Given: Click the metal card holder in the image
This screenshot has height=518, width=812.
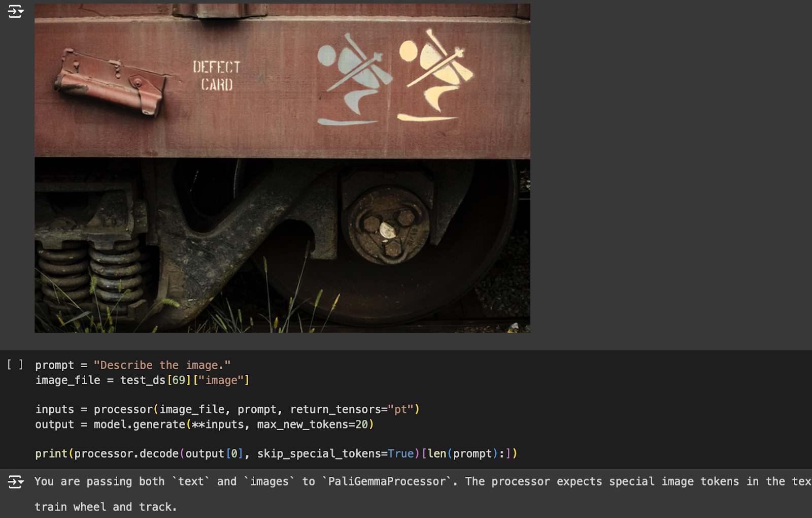Looking at the screenshot, I should pyautogui.click(x=110, y=81).
